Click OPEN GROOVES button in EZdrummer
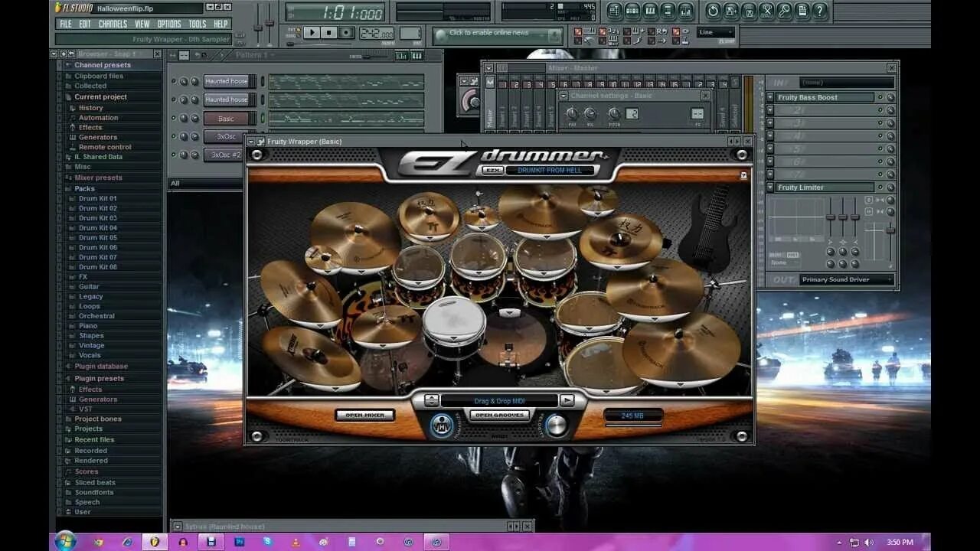980x551 pixels. [499, 415]
